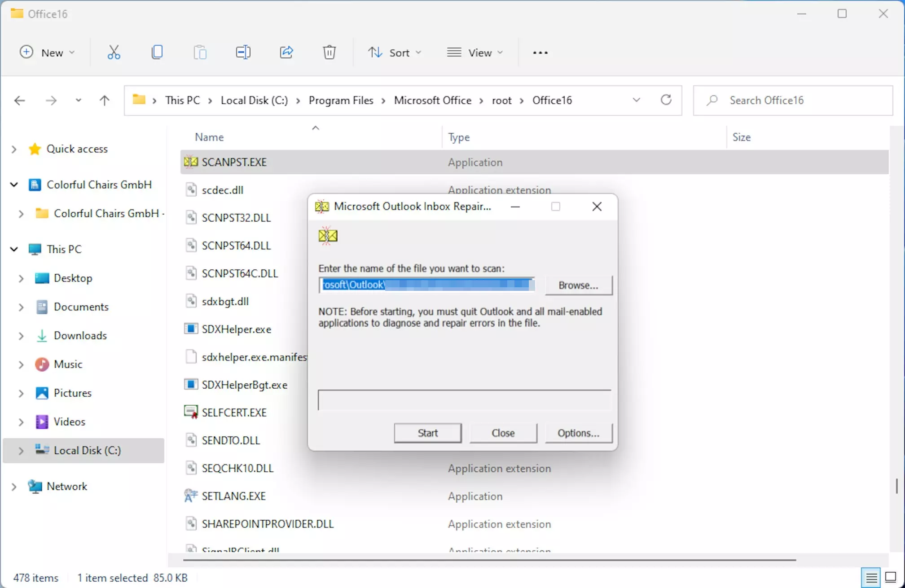The height and width of the screenshot is (588, 905).
Task: Collapse the Colorful Chairs GmbH node
Action: point(14,184)
